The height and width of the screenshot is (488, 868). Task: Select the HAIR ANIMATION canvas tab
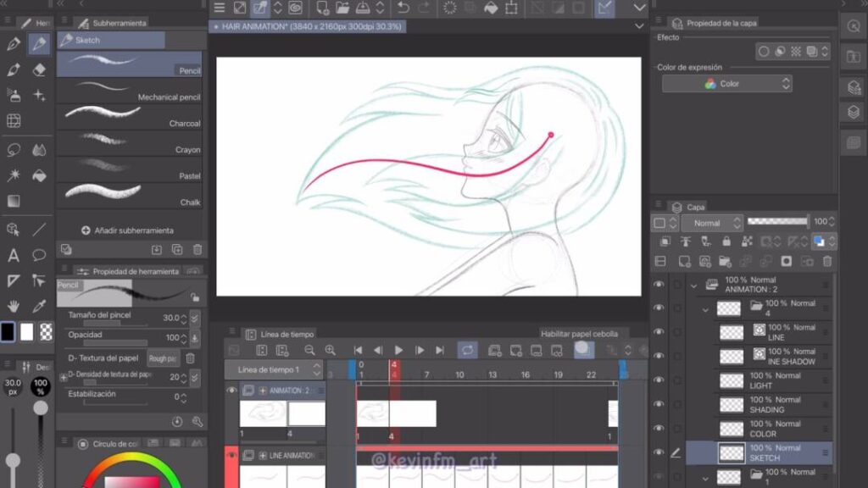coord(307,26)
